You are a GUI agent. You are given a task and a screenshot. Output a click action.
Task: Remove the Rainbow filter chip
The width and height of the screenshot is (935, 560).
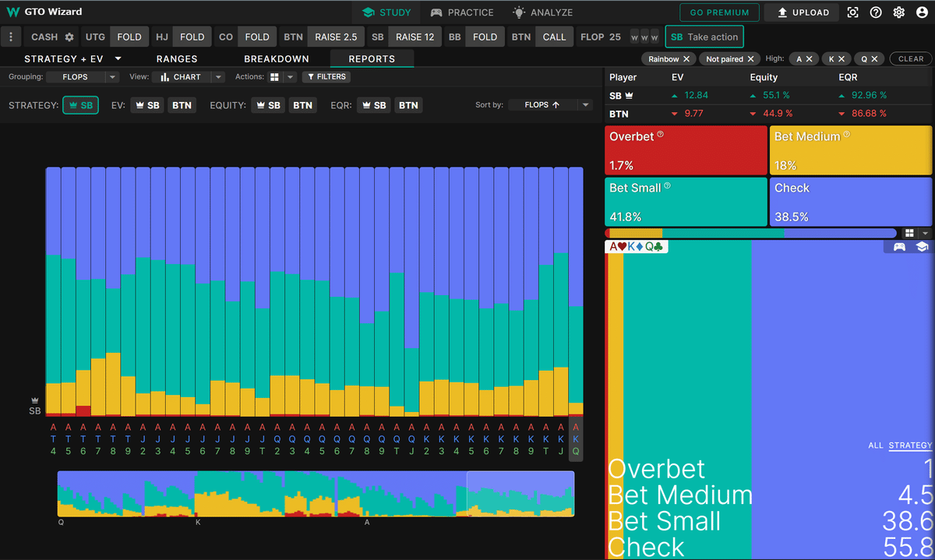[686, 59]
